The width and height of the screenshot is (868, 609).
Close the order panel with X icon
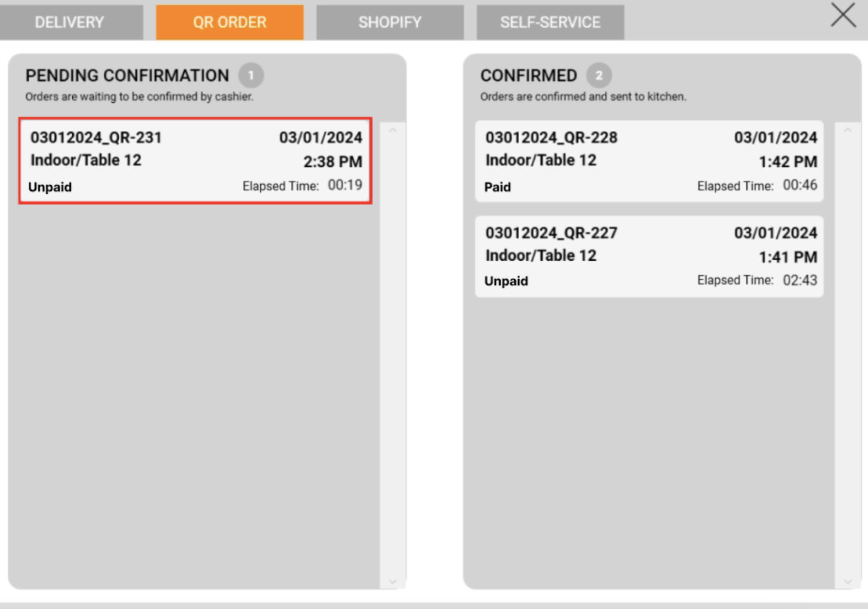pyautogui.click(x=843, y=15)
